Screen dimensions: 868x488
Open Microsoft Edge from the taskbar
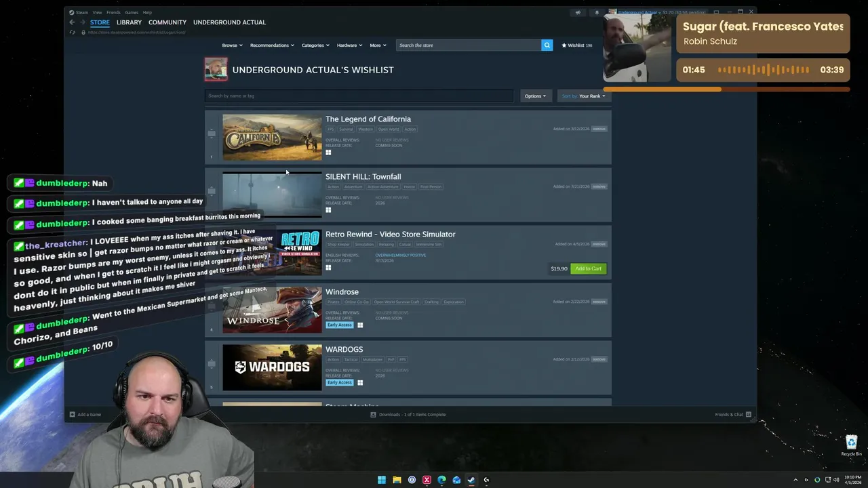coord(441,480)
